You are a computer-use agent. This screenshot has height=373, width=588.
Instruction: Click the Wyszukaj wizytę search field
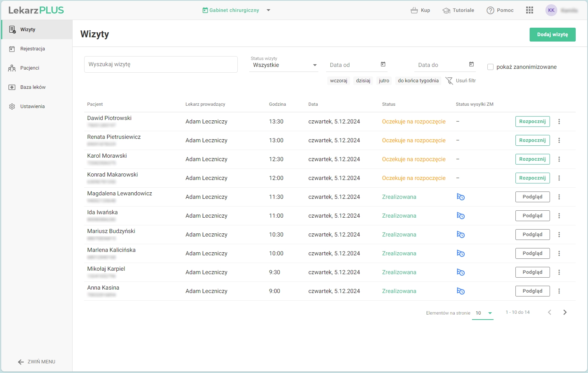click(x=161, y=64)
